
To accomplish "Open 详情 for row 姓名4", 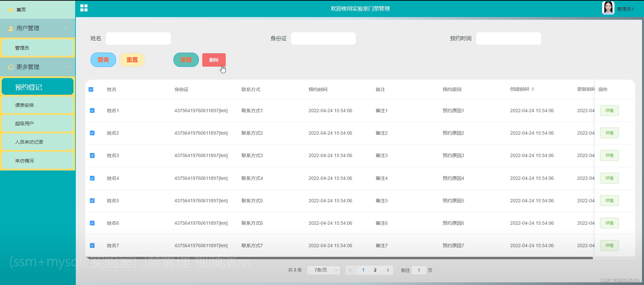I will (609, 178).
